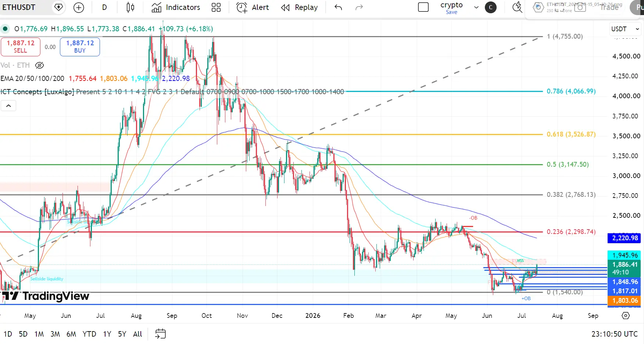Start bar Replay mode
This screenshot has height=344, width=644.
[299, 7]
